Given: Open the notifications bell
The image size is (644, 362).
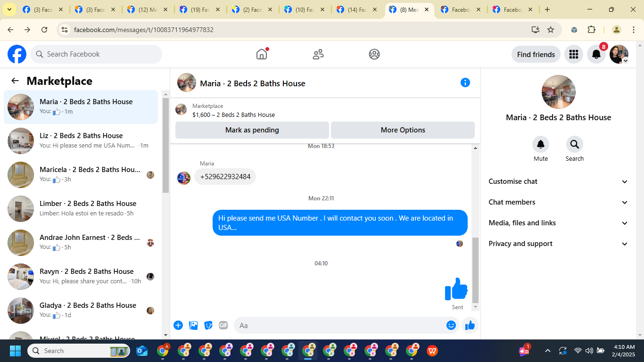Looking at the screenshot, I should (x=596, y=54).
